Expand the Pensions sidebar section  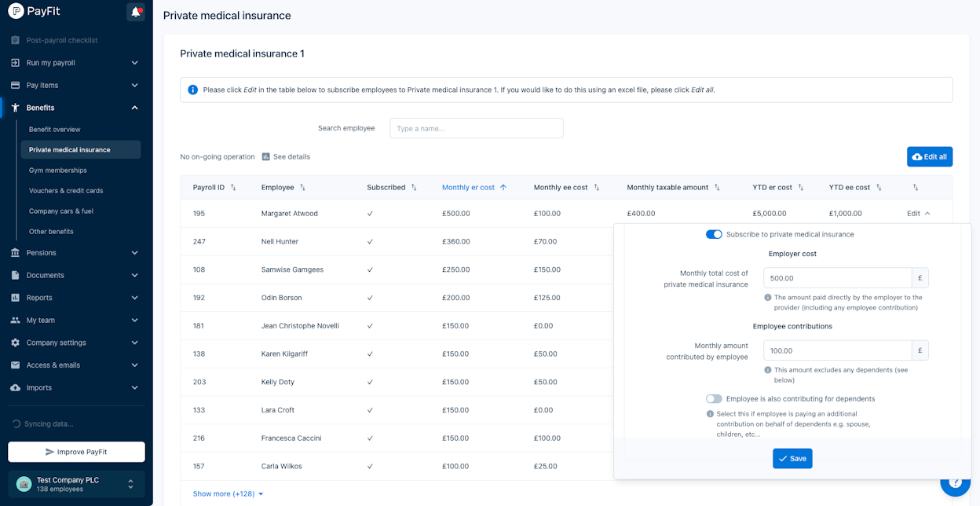[134, 253]
